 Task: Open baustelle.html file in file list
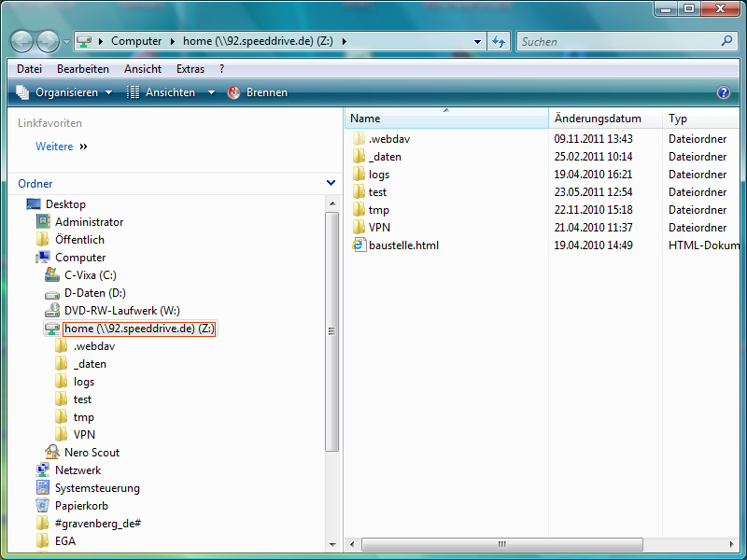[402, 245]
